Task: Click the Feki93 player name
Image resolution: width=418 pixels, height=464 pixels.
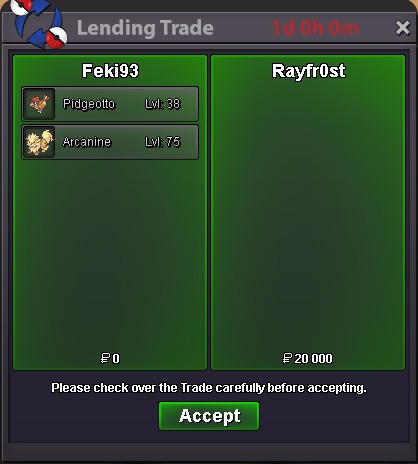Action: coord(110,71)
